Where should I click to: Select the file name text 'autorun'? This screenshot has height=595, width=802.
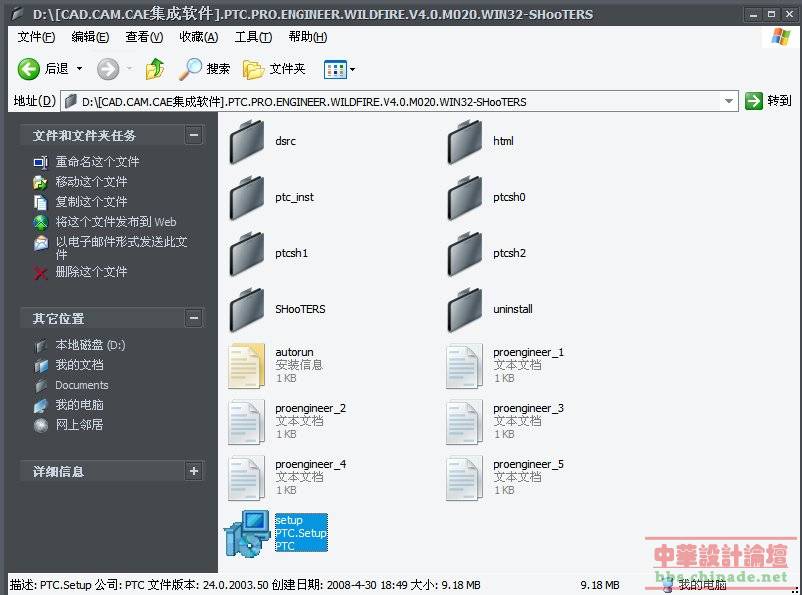click(294, 352)
